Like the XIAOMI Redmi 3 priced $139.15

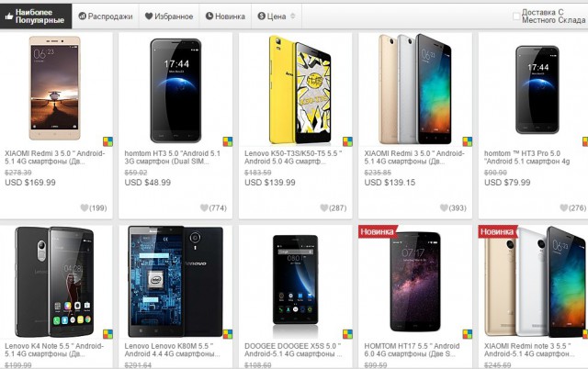[x=444, y=207]
